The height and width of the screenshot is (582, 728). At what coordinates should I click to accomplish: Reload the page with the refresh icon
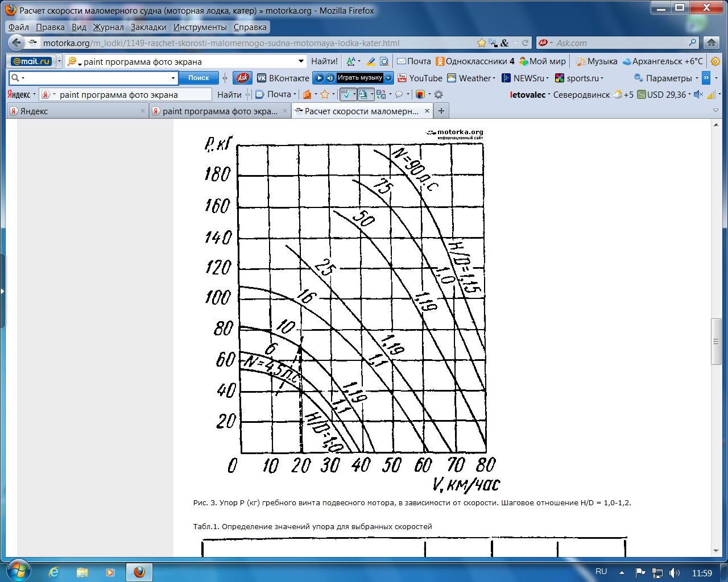[525, 43]
